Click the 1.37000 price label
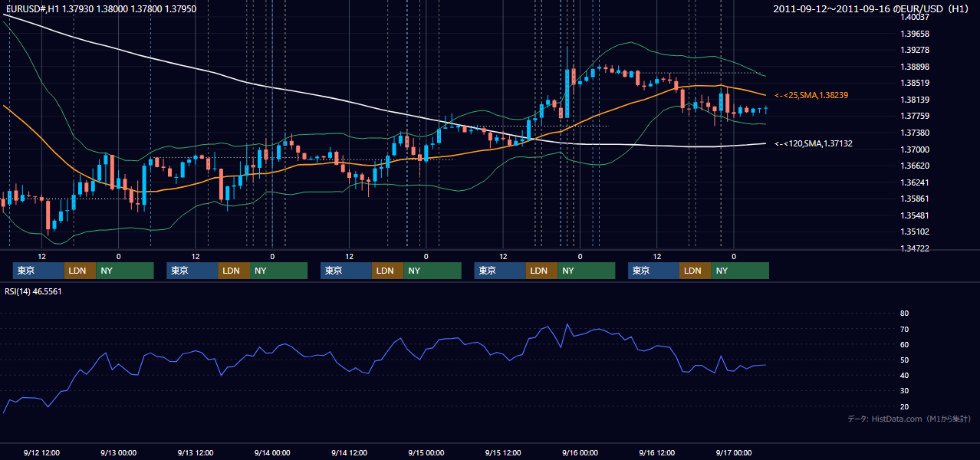This screenshot has height=460, width=980. (914, 149)
